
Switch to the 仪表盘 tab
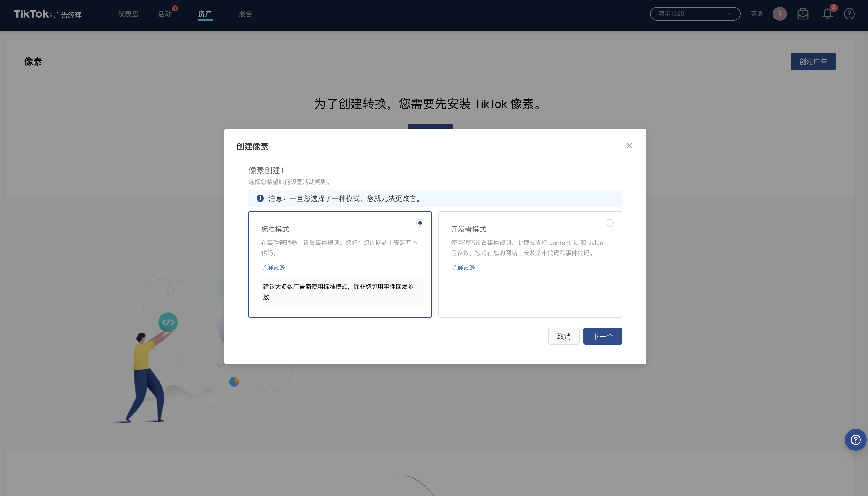128,13
